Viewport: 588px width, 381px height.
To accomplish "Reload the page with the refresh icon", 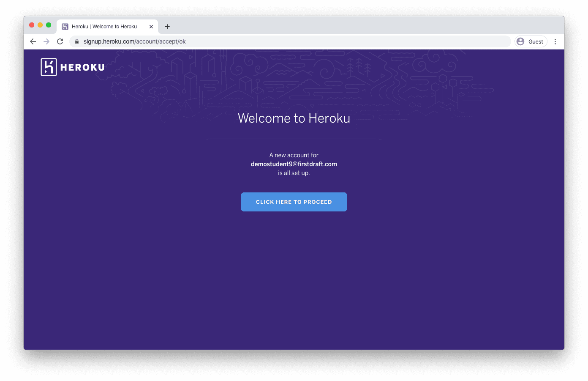I will point(60,41).
